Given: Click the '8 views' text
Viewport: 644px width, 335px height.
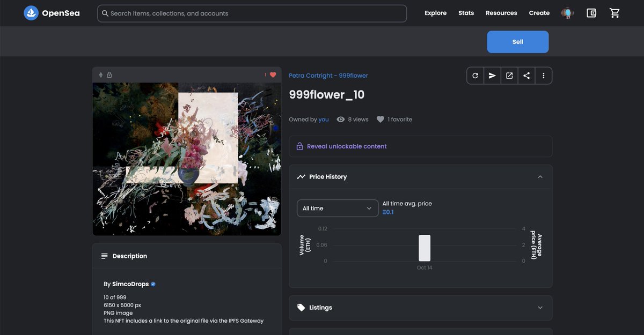Looking at the screenshot, I should (x=358, y=120).
